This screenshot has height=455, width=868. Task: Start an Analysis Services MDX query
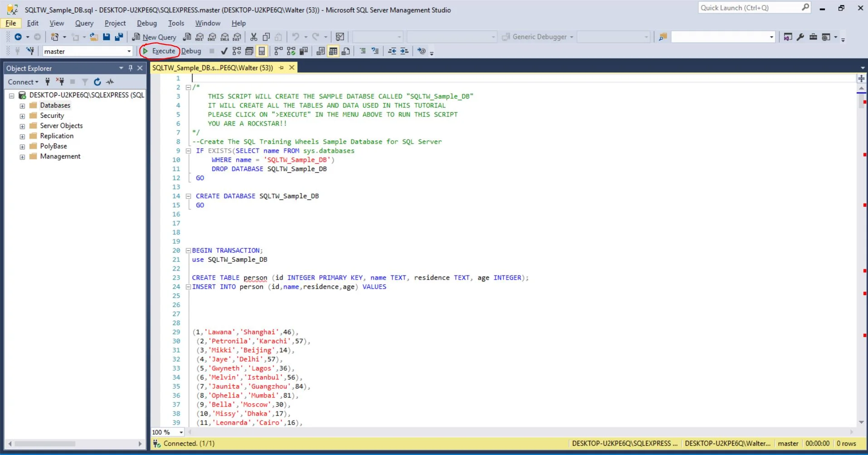(199, 37)
